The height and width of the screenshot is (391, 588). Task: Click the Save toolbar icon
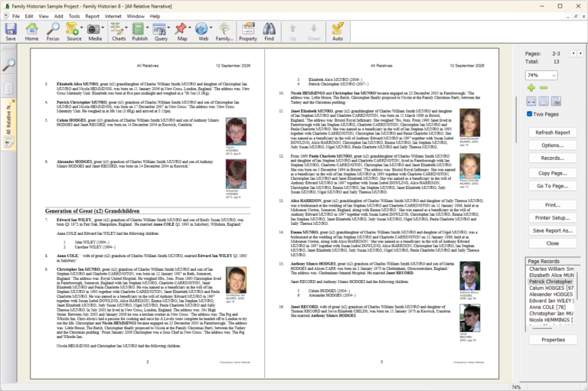click(11, 31)
